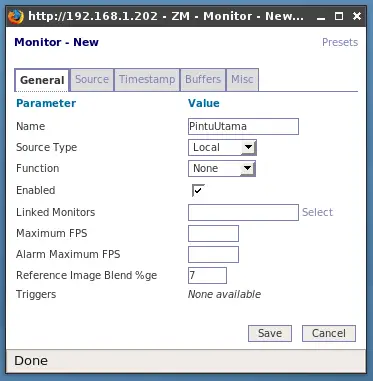Maximize the Monitor window
The height and width of the screenshot is (381, 373).
(x=339, y=16)
